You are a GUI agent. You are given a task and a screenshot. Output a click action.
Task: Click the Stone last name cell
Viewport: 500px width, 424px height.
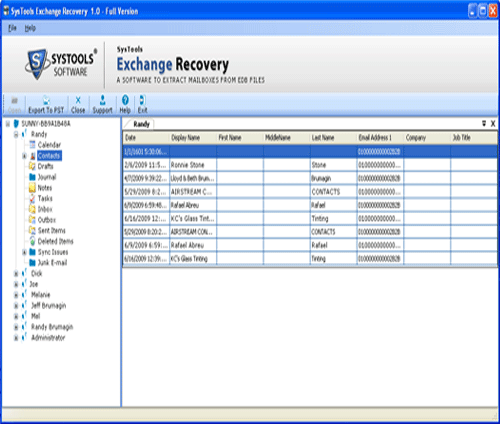tap(333, 165)
